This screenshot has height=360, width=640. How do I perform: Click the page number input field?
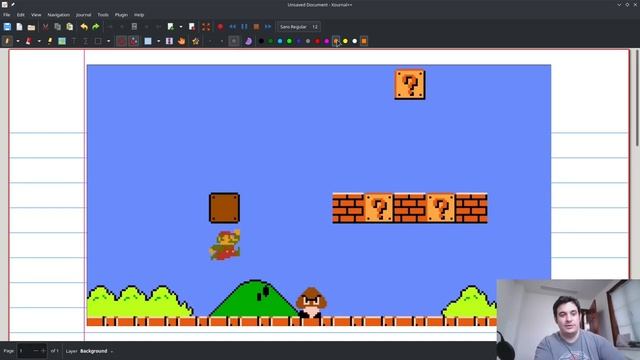tap(25, 351)
